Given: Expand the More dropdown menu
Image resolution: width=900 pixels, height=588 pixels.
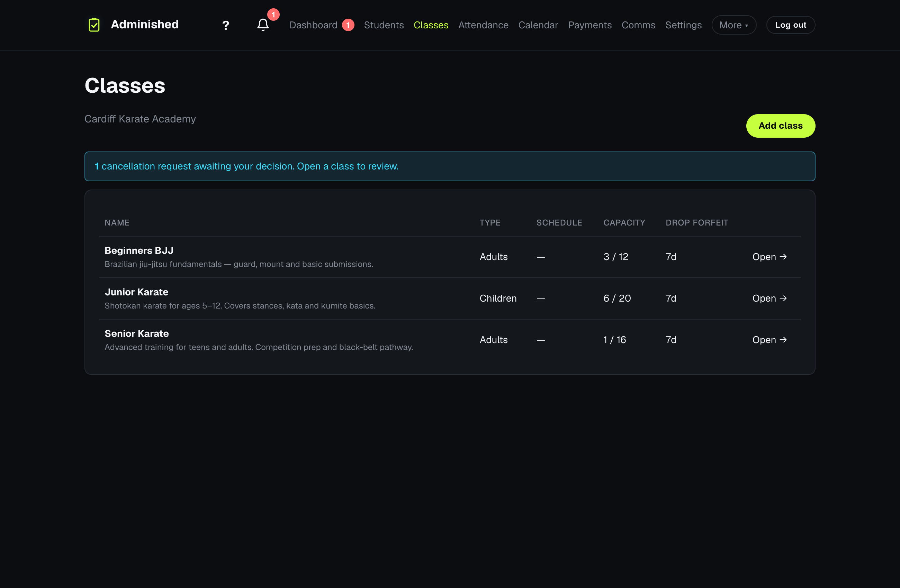Looking at the screenshot, I should coord(733,25).
